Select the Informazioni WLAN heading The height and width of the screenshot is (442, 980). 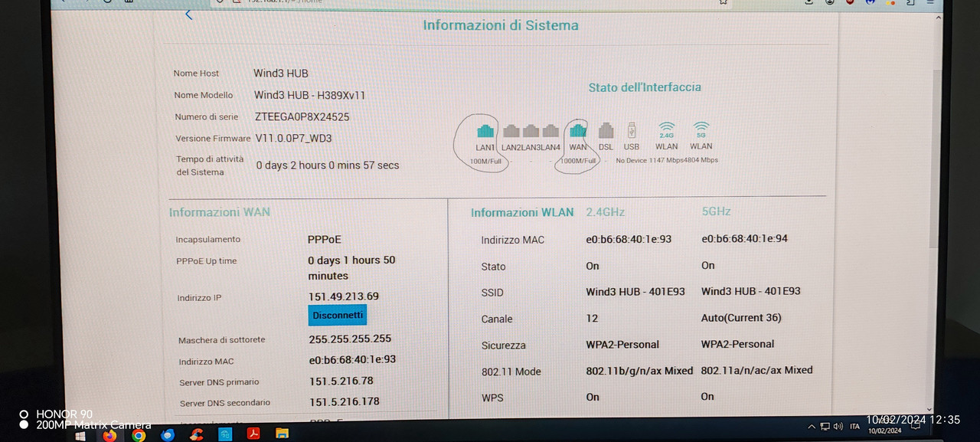522,212
